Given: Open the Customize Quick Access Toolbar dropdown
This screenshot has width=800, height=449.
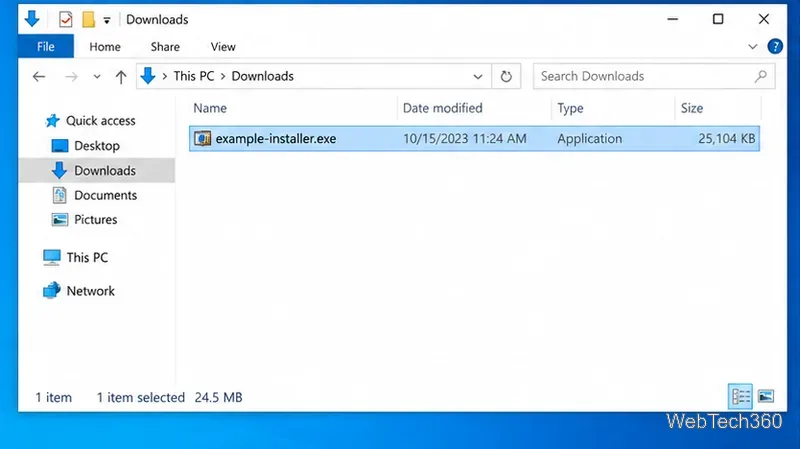Looking at the screenshot, I should pos(107,20).
